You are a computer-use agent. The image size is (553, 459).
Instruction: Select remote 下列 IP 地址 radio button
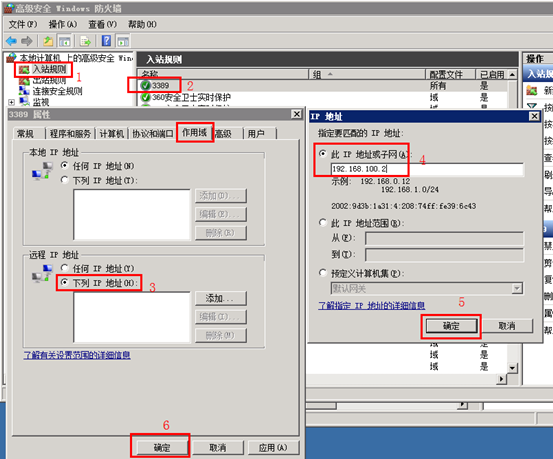(64, 282)
